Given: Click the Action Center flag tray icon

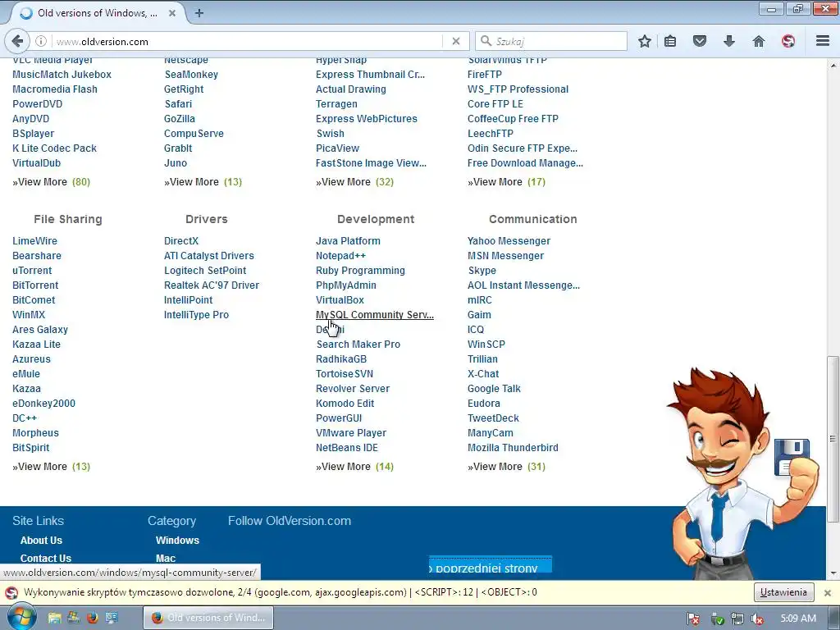Looking at the screenshot, I should pyautogui.click(x=693, y=619).
